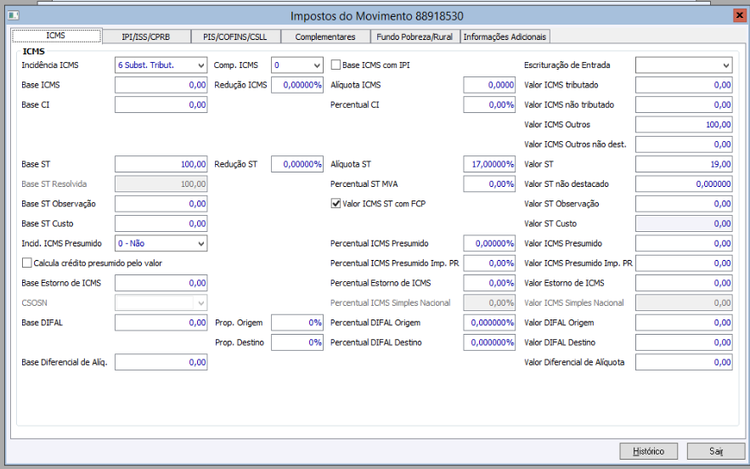Focus the Alíquota ST field

tap(489, 164)
